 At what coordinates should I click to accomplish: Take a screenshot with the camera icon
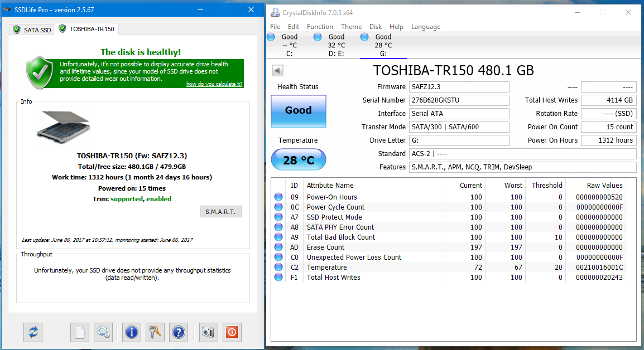[208, 332]
